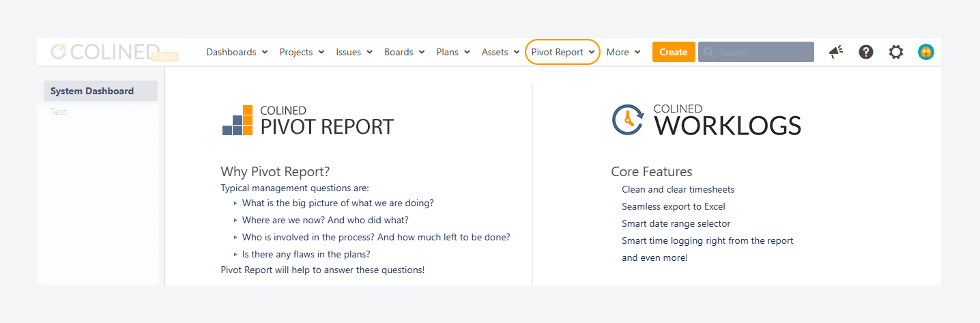
Task: Open the settings gear icon
Action: (x=896, y=52)
